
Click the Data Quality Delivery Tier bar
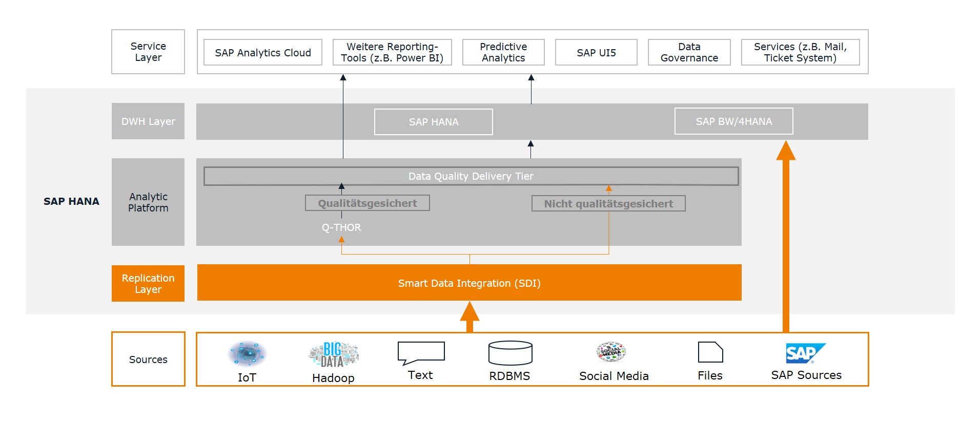[471, 176]
